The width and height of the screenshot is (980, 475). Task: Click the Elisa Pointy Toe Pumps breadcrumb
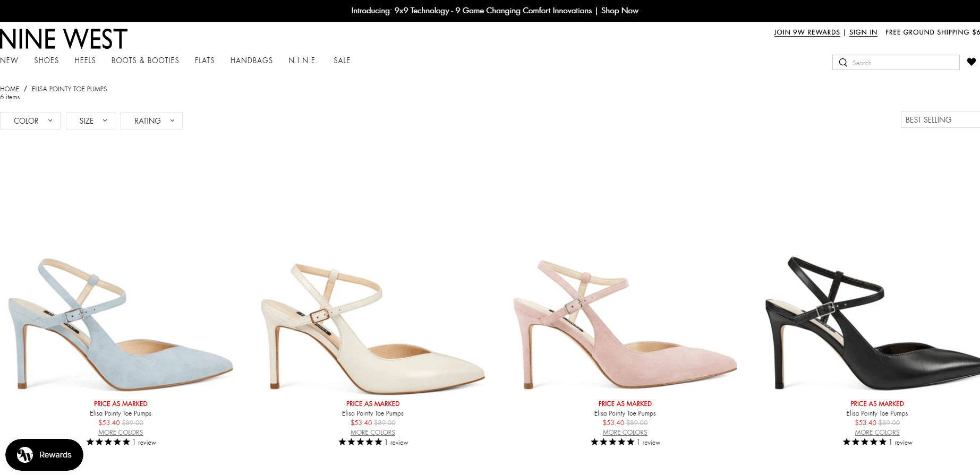click(x=70, y=89)
